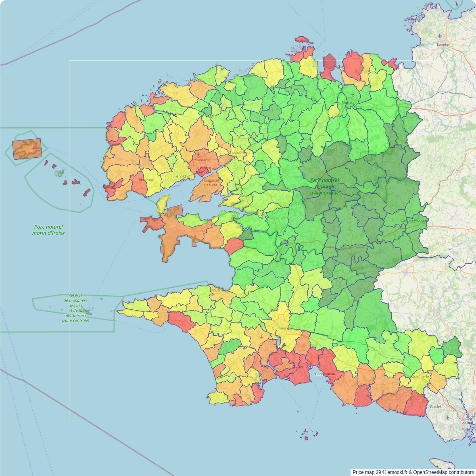
Task: Click the airport icon above Morlaix
Action: [353, 95]
